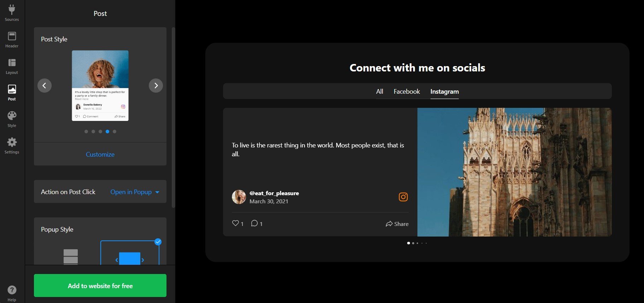This screenshot has width=644, height=303.
Task: Switch to the Facebook feed tab
Action: (x=406, y=92)
